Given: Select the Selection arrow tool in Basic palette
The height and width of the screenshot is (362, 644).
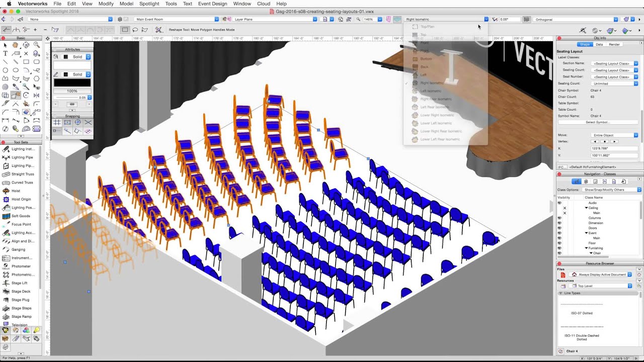Looking at the screenshot, I should point(6,45).
